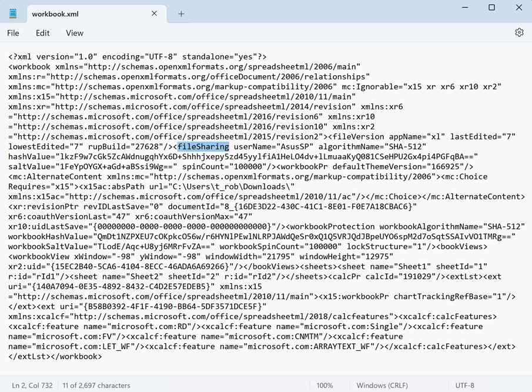
Task: Click the highlighted fileSharing text
Action: click(203, 146)
